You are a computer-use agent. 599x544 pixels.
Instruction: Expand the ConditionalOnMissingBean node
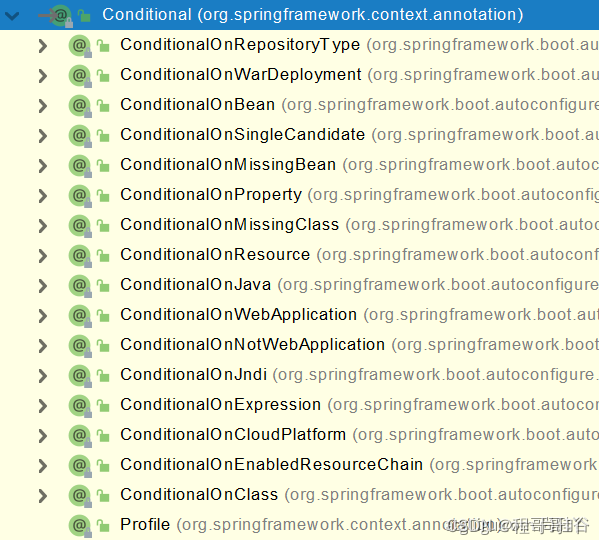pos(43,166)
